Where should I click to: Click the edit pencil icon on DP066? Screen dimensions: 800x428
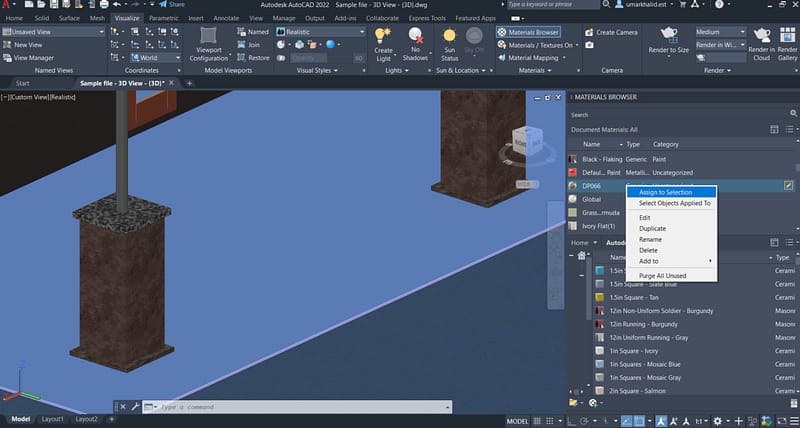tap(789, 185)
